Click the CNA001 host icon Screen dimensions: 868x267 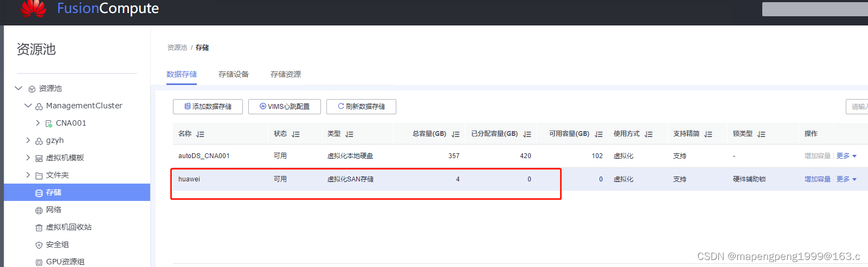(49, 123)
